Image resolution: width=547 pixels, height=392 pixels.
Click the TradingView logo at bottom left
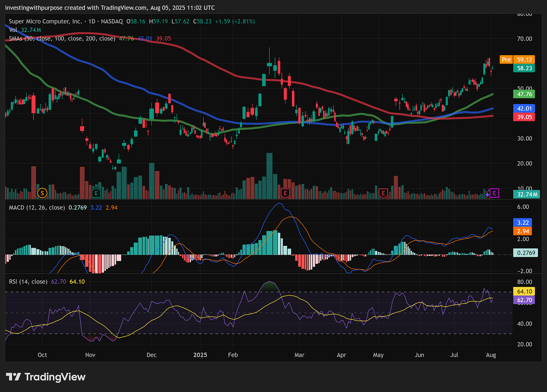pos(46,377)
